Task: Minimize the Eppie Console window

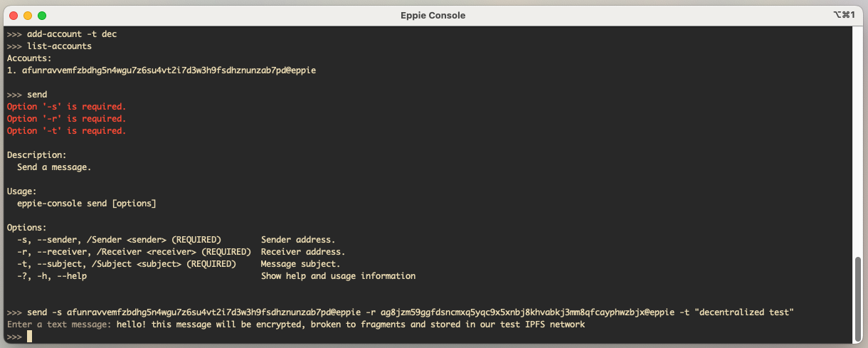Action: (x=28, y=15)
